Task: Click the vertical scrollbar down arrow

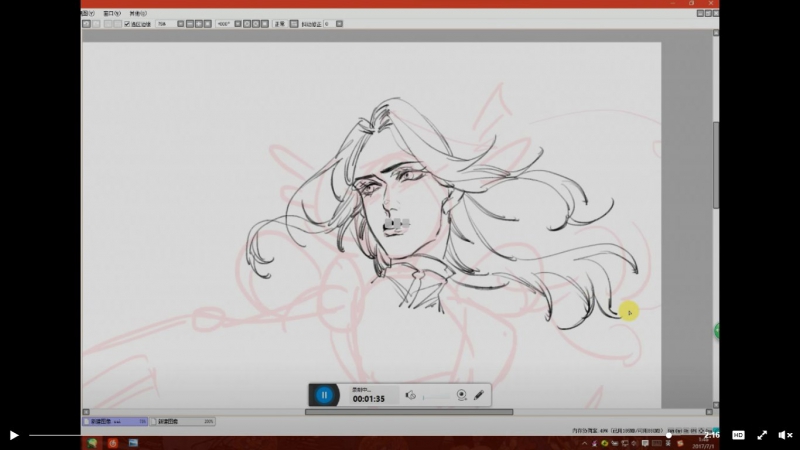Action: pyautogui.click(x=716, y=405)
